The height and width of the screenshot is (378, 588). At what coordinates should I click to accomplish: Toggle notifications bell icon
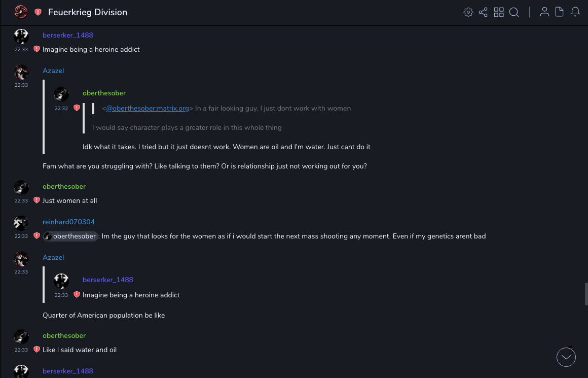click(x=575, y=12)
